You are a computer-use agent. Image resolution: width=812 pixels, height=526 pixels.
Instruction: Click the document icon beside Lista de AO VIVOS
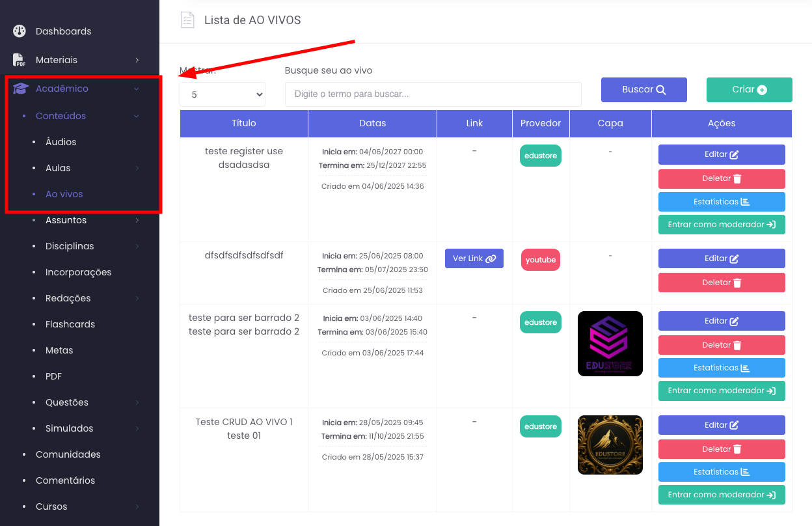click(x=187, y=20)
